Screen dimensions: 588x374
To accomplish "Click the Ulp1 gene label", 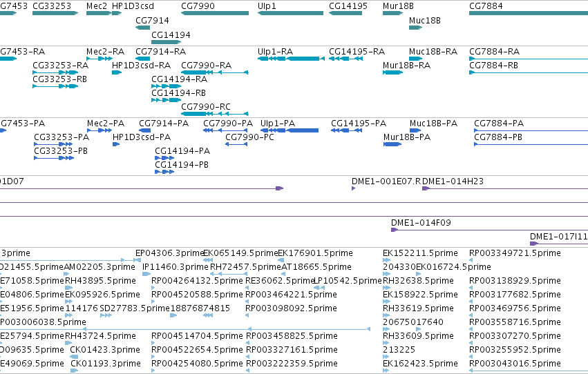I will [267, 6].
